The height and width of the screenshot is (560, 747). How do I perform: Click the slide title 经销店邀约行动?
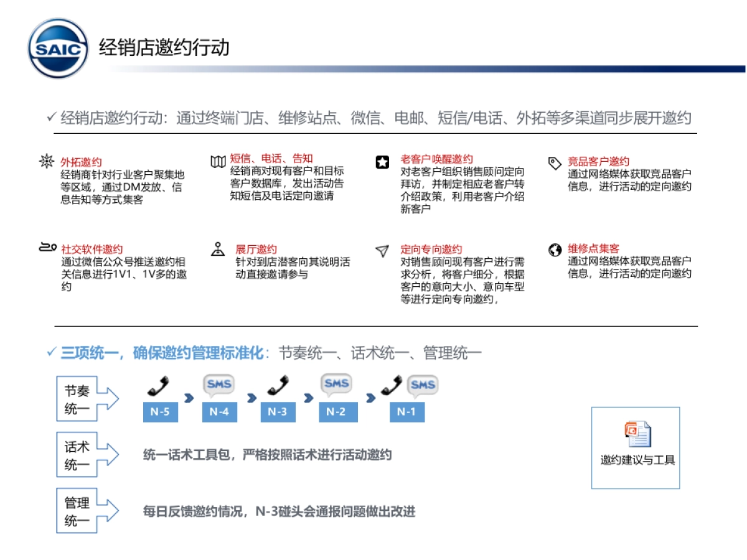pos(163,45)
